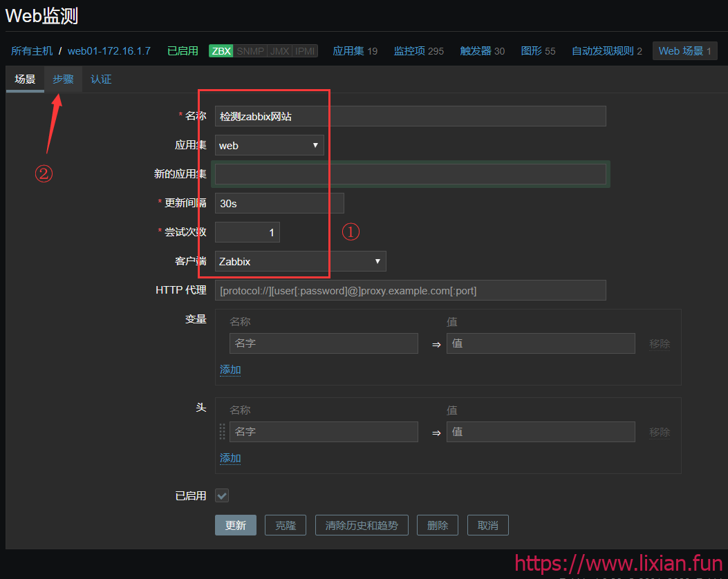Toggle the 已启用 checkbox
This screenshot has height=579, width=728.
[222, 495]
